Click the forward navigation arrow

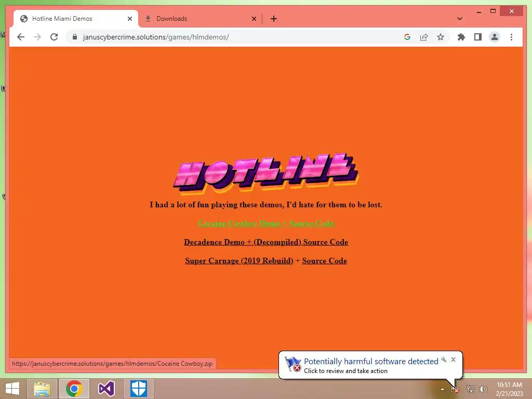(37, 37)
